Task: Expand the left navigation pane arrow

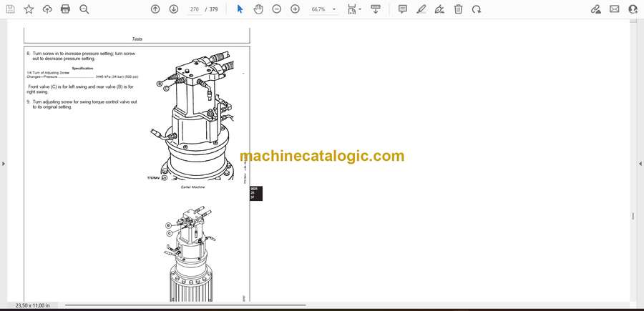Action: click(x=4, y=164)
